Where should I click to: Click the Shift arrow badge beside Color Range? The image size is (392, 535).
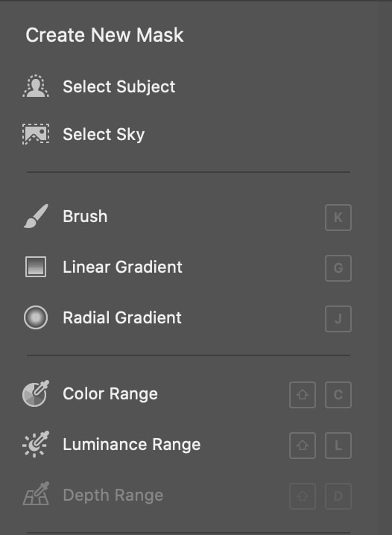point(303,395)
